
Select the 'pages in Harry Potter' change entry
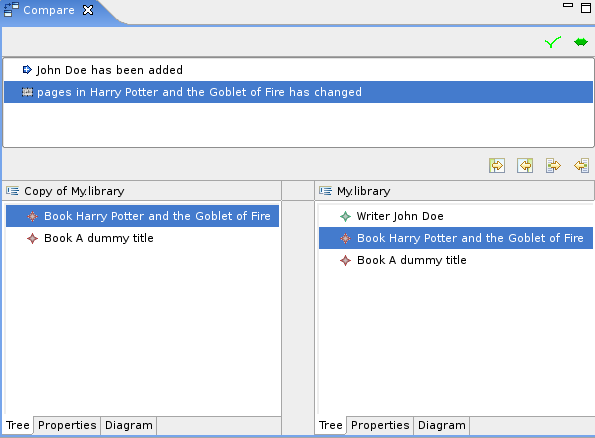[298, 92]
